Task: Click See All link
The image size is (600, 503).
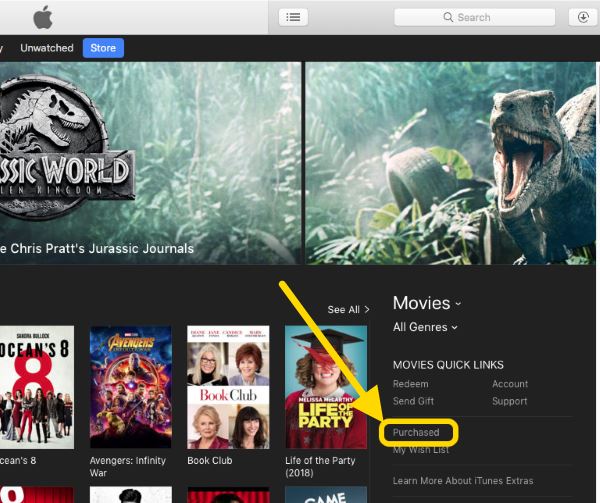Action: pos(348,309)
